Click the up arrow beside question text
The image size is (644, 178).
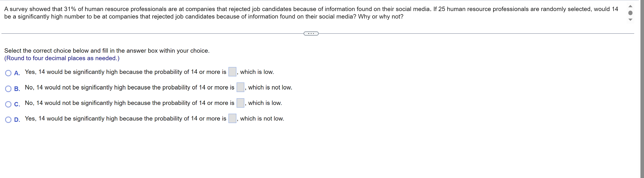coord(630,6)
